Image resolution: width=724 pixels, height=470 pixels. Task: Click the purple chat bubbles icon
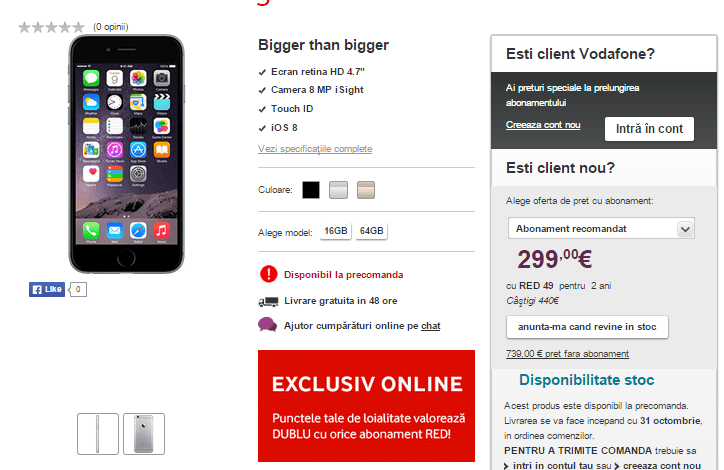click(x=267, y=325)
